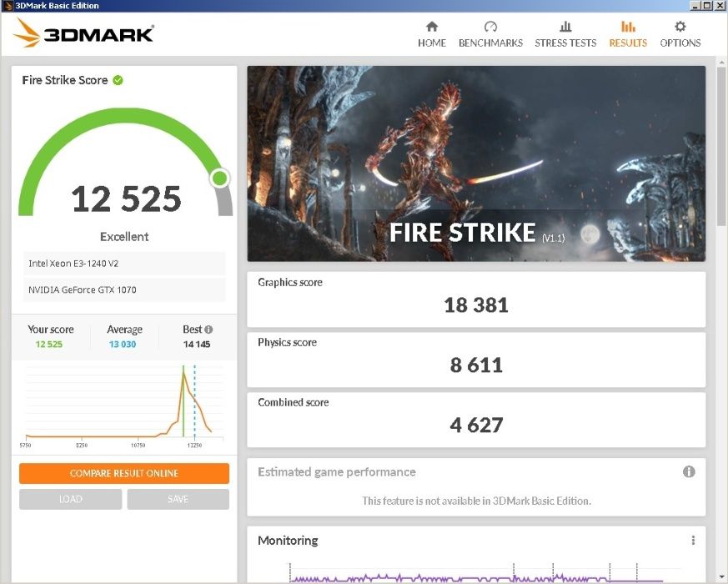Select the RESULTS tab label
This screenshot has width=728, height=584.
[628, 43]
